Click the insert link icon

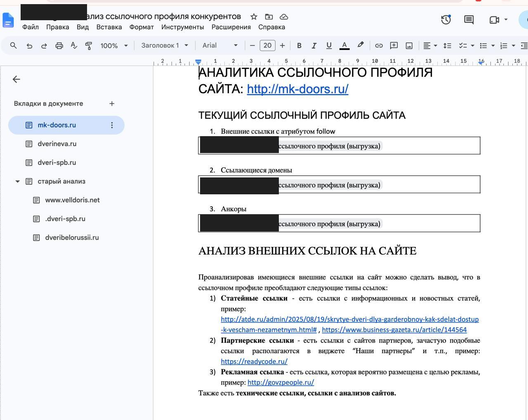click(379, 45)
